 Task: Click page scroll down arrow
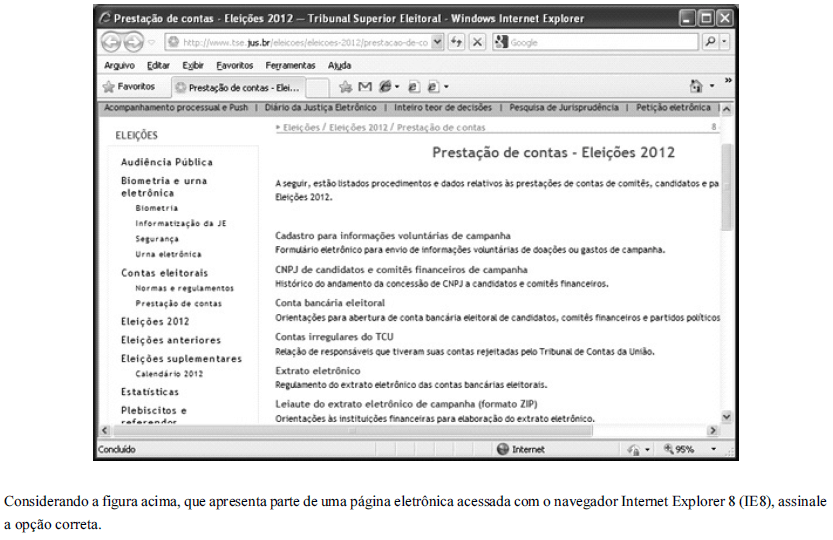(726, 417)
